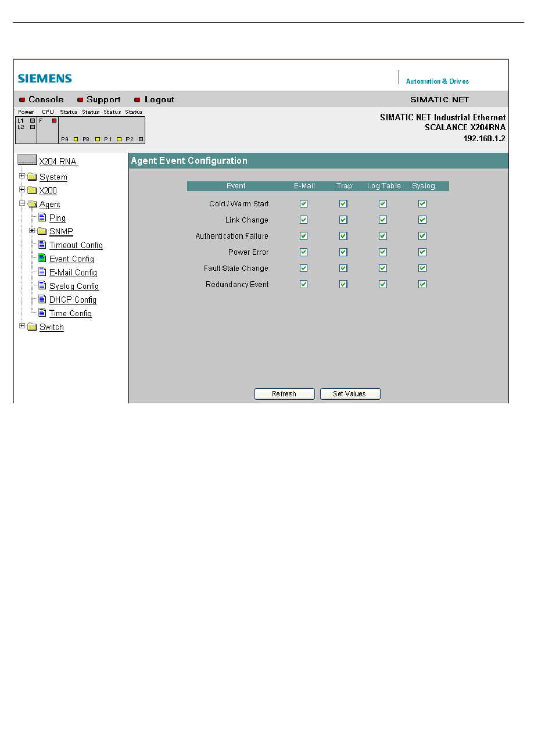Uncheck Log Table for Authentication Failure
Viewport: 552px width, 756px height.
point(383,236)
